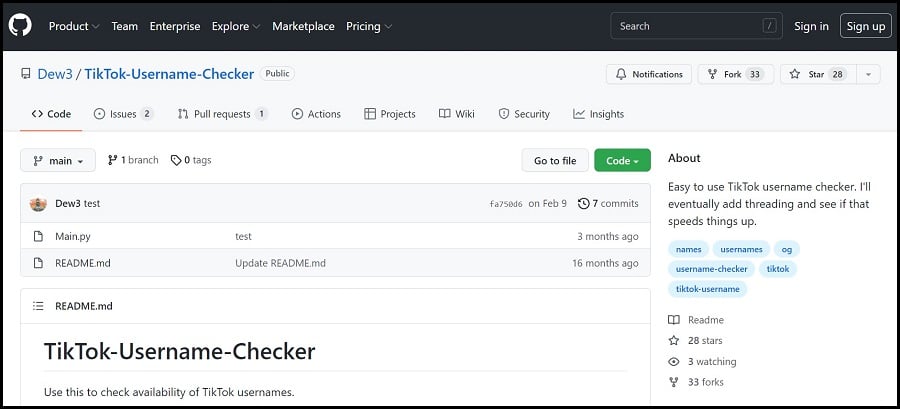Click the list outline icon in README header
Viewport: 900px width, 409px height.
pos(38,306)
